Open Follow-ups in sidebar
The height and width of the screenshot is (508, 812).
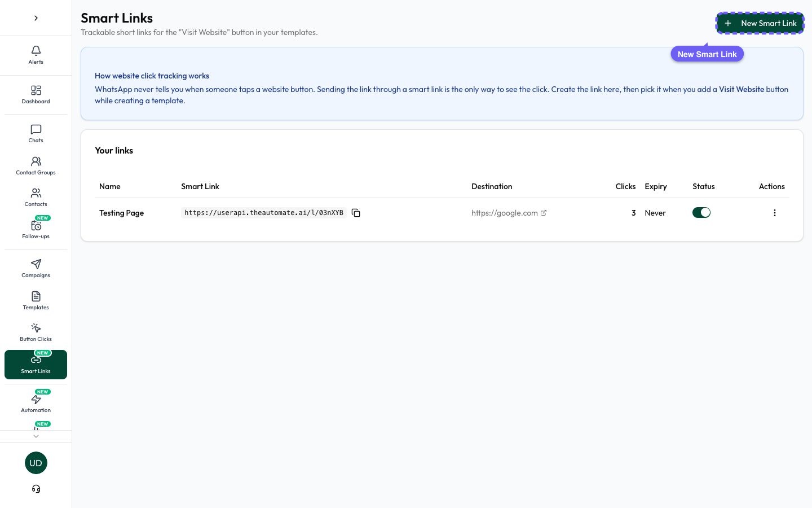pyautogui.click(x=36, y=229)
